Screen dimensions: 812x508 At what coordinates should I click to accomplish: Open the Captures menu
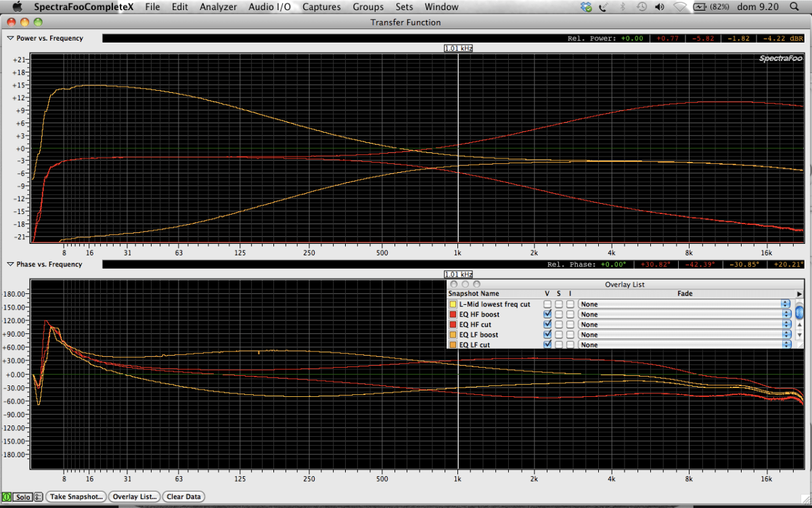(x=321, y=7)
